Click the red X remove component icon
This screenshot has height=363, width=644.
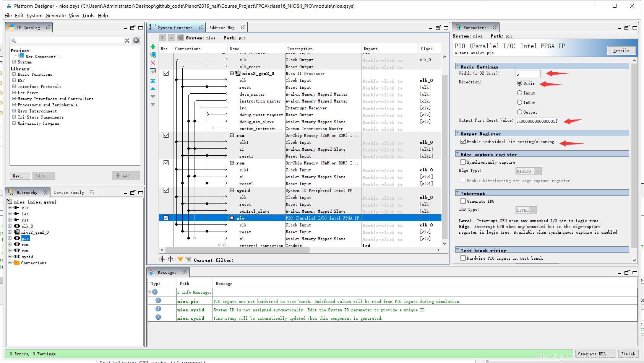pyautogui.click(x=153, y=63)
